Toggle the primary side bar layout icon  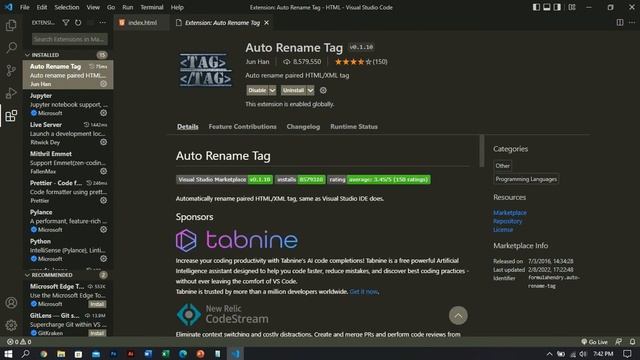[x=536, y=7]
